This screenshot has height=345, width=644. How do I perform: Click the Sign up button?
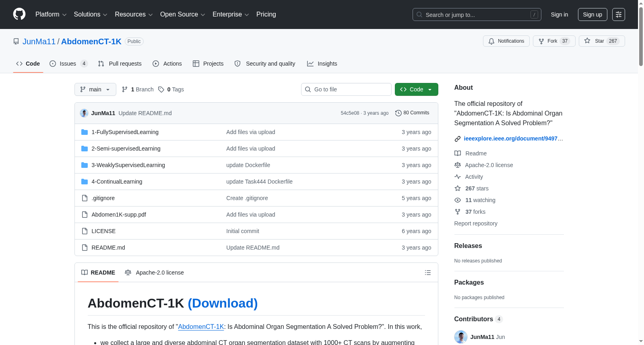592,14
